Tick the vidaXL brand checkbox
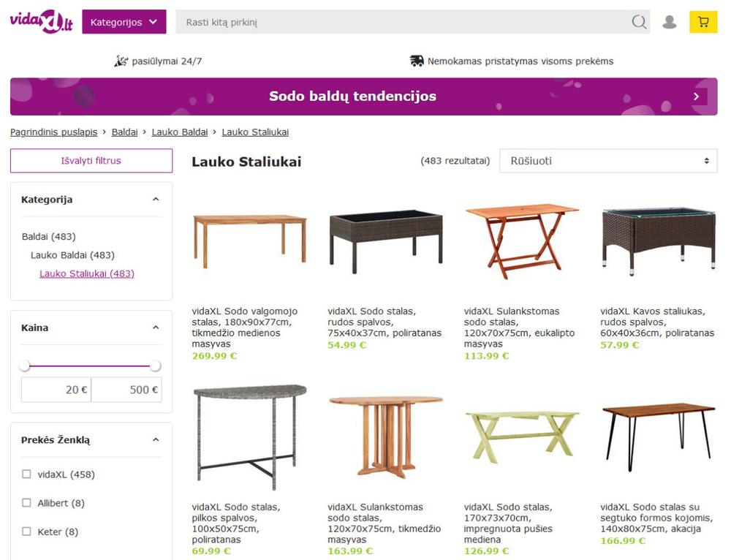The width and height of the screenshot is (731, 560). coord(27,474)
